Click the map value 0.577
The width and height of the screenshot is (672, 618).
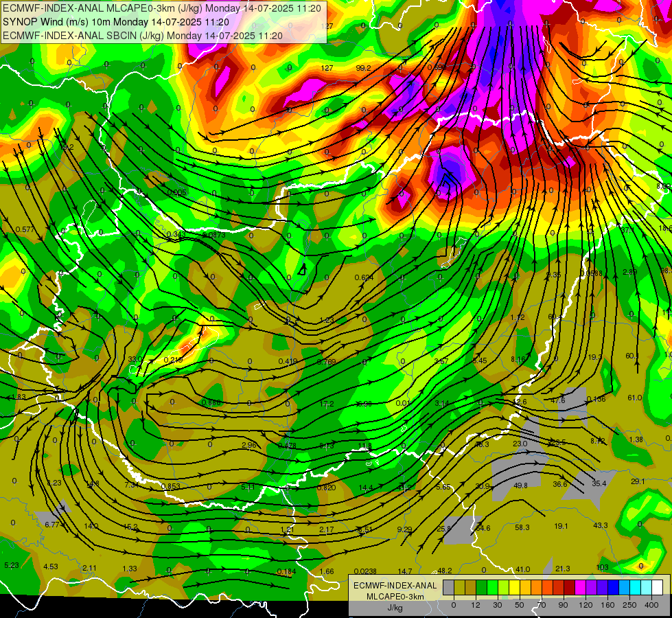(x=25, y=229)
